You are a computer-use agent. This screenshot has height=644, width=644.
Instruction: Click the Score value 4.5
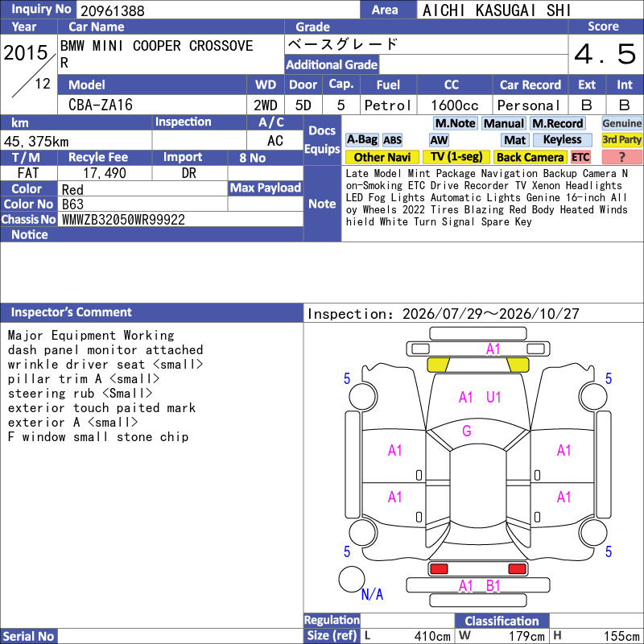click(605, 54)
